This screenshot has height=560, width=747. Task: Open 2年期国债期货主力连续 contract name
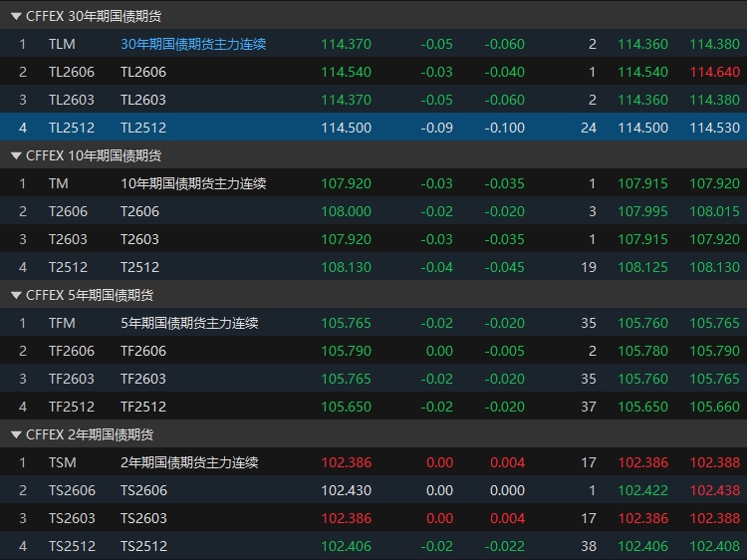(189, 462)
